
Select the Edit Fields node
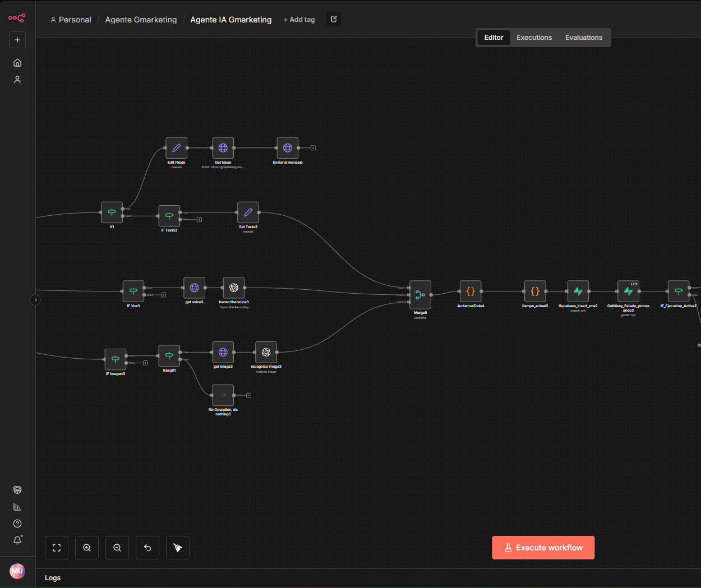pos(176,148)
